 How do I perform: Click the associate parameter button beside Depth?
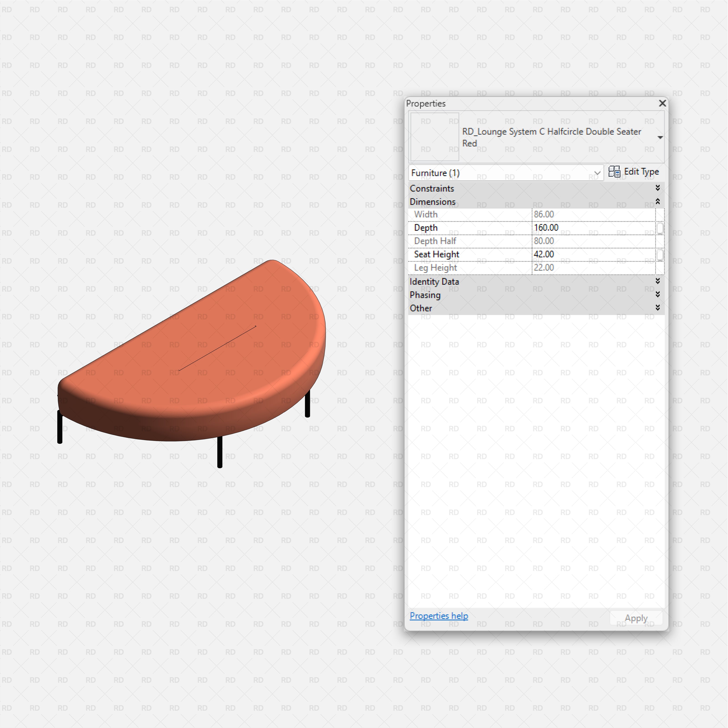[x=660, y=227]
